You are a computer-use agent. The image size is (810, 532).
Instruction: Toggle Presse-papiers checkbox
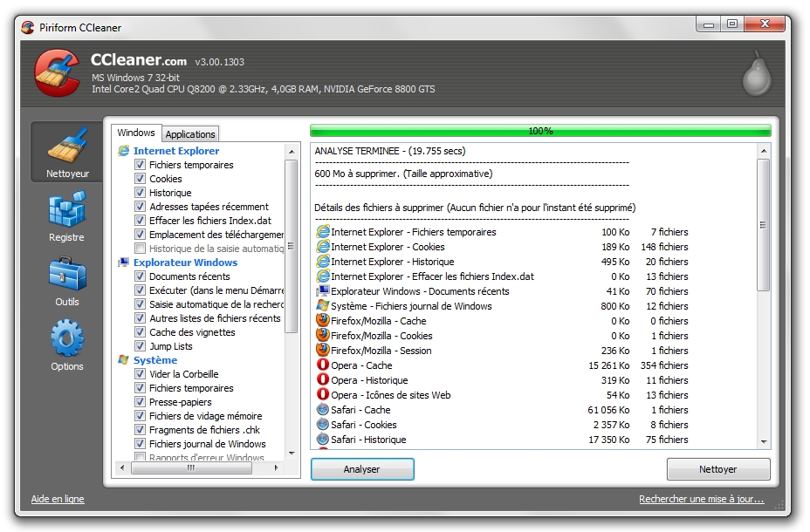coord(140,401)
